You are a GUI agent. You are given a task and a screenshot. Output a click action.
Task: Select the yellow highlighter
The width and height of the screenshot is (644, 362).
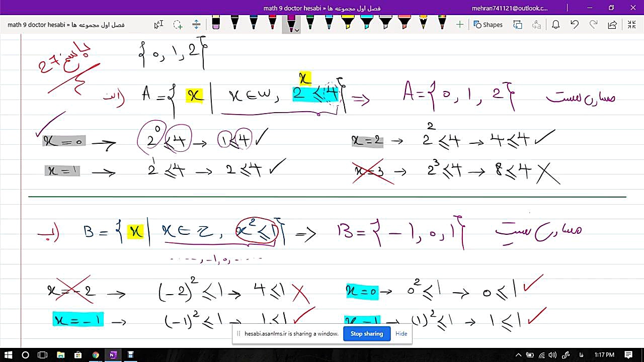[x=348, y=23]
